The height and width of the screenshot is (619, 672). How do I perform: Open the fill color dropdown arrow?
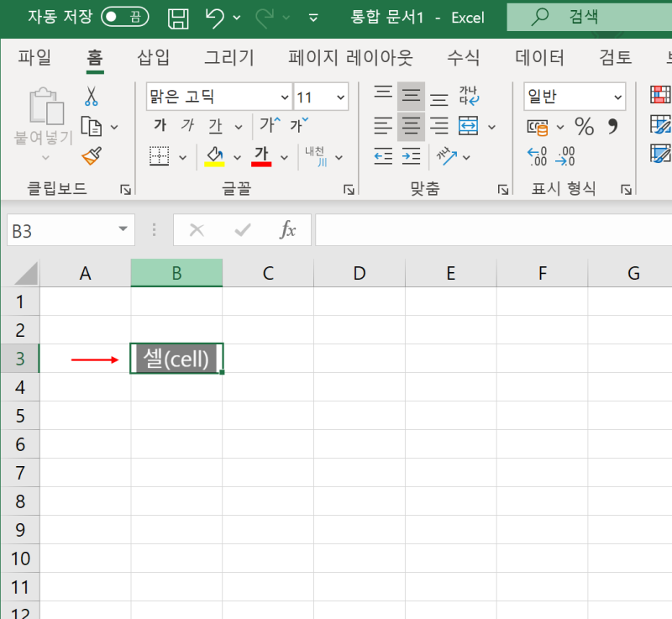pos(236,157)
